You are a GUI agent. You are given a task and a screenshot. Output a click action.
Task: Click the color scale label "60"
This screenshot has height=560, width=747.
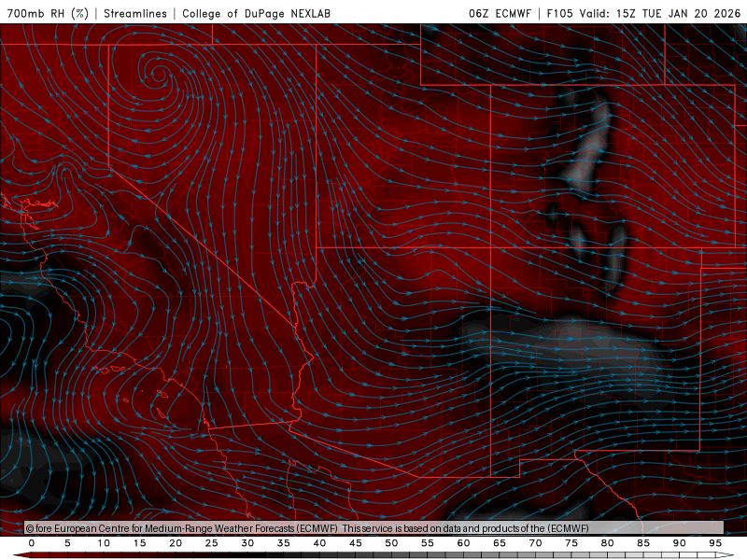pos(463,543)
